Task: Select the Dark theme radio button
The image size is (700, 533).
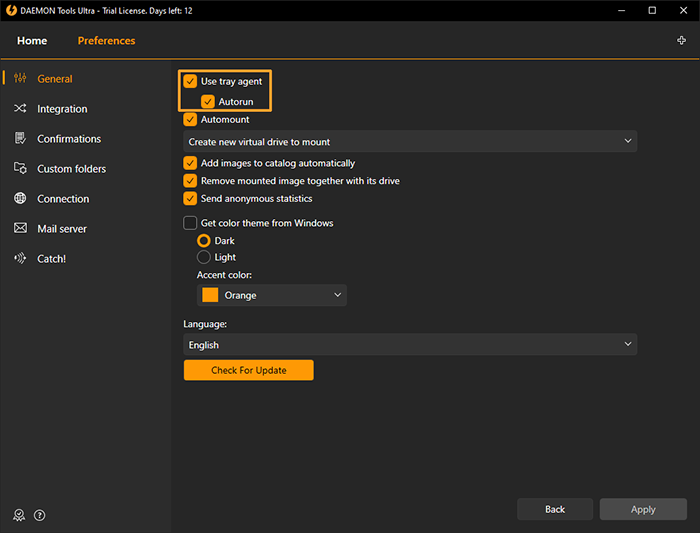Action: (x=204, y=241)
